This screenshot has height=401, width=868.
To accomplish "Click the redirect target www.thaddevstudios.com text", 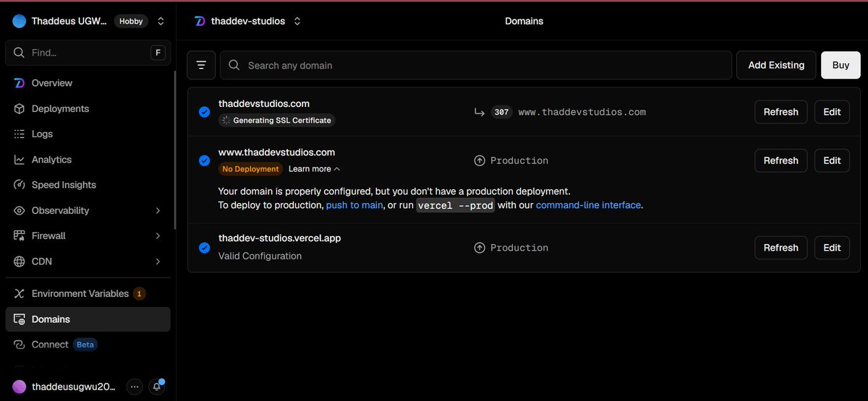I will (582, 112).
